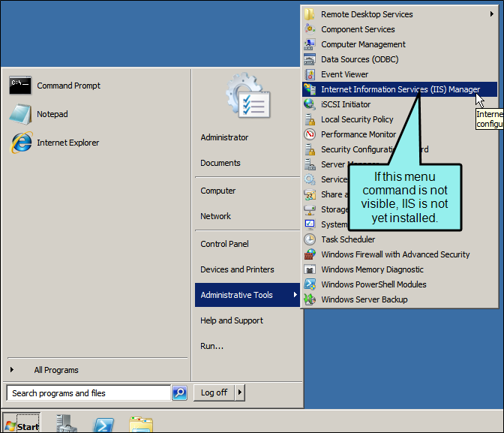
Task: Click the Performance Monitor icon
Action: point(310,134)
